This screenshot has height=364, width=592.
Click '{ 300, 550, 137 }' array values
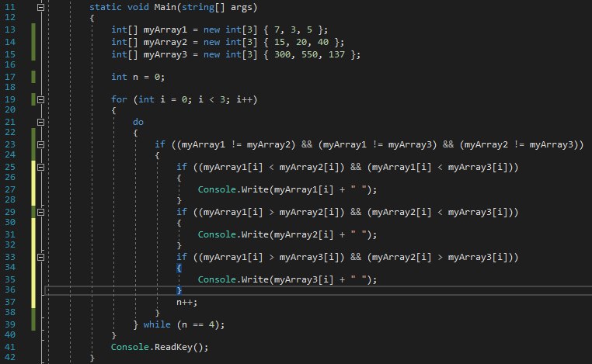(x=309, y=54)
